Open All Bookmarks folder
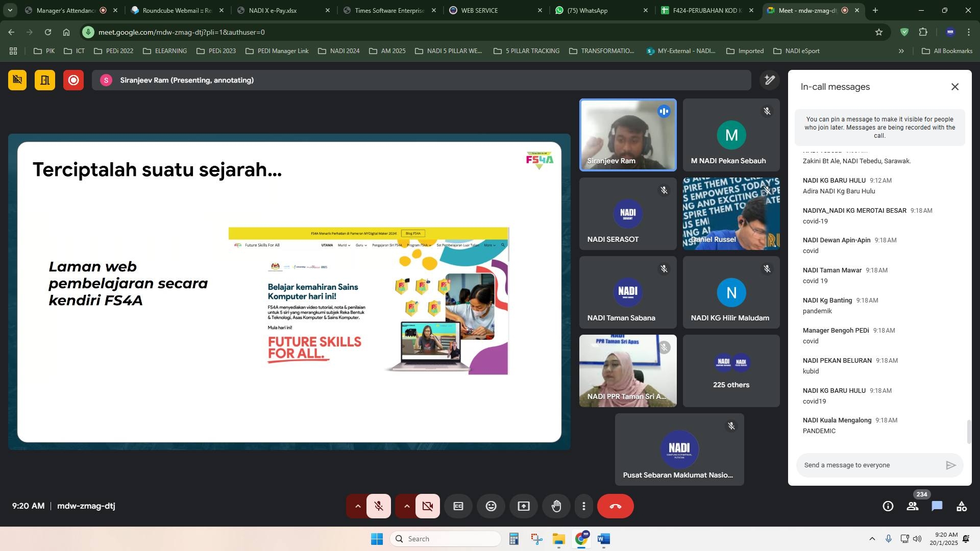The image size is (980, 551). [947, 51]
